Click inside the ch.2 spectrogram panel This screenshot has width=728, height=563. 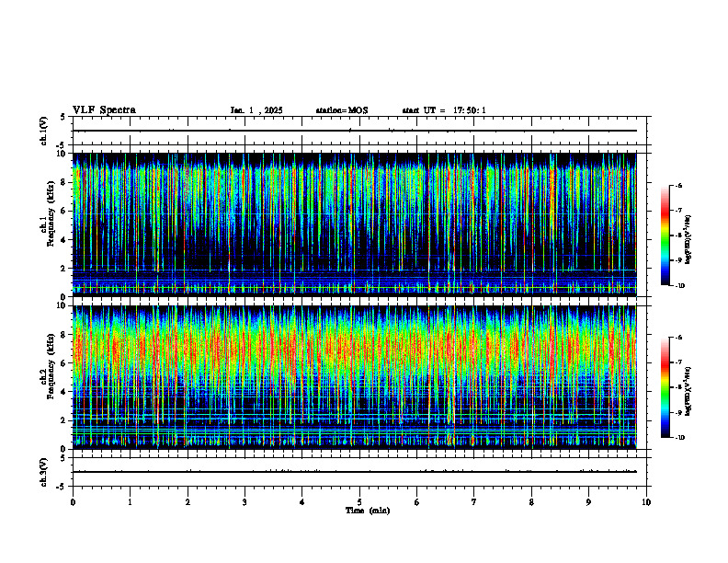click(354, 377)
